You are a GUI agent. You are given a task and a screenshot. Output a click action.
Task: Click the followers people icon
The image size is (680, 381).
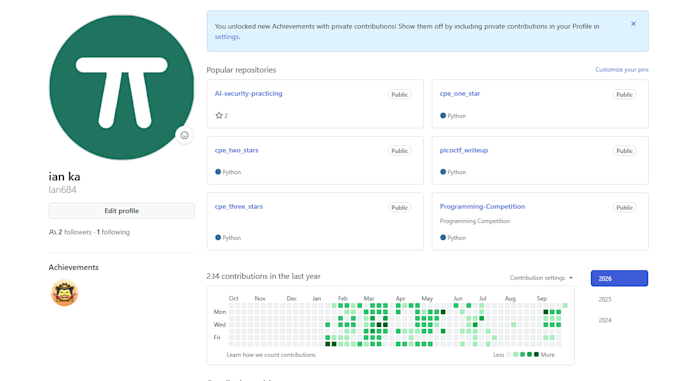[x=52, y=232]
